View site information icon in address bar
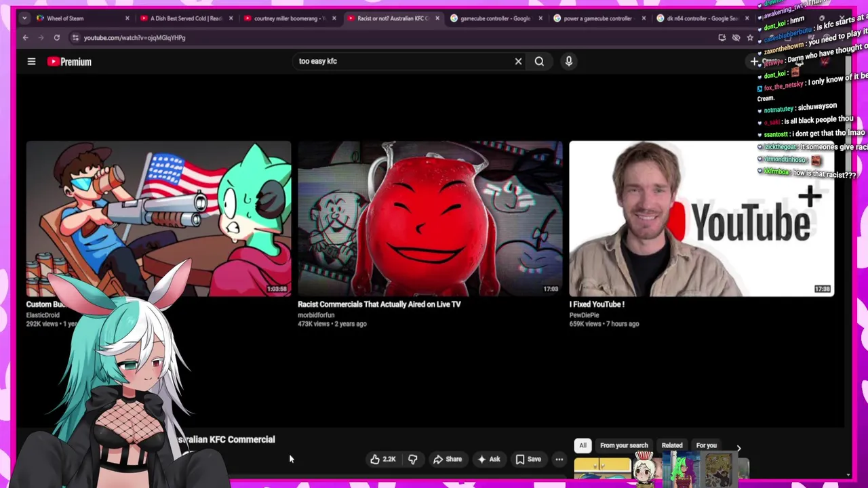This screenshot has height=488, width=868. click(75, 38)
